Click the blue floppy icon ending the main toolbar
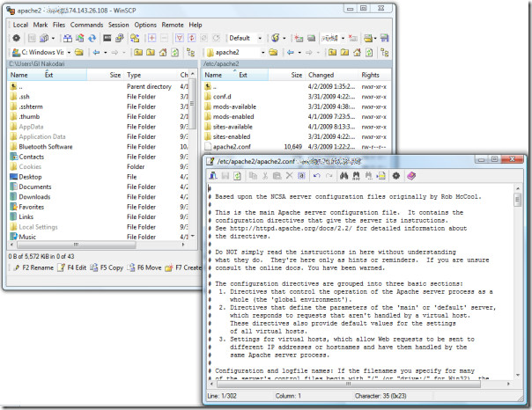Viewport: 532px width, 410px height. pyautogui.click(x=384, y=38)
